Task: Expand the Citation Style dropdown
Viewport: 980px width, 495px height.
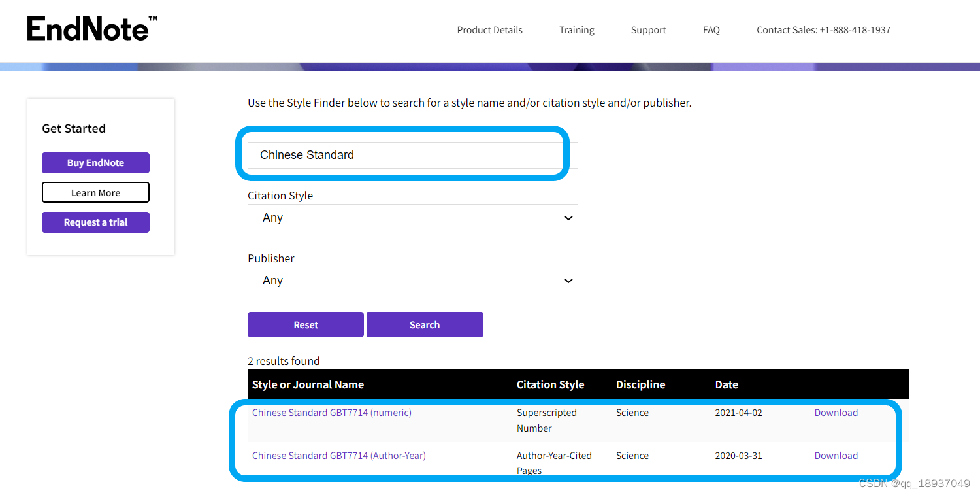Action: pyautogui.click(x=412, y=218)
